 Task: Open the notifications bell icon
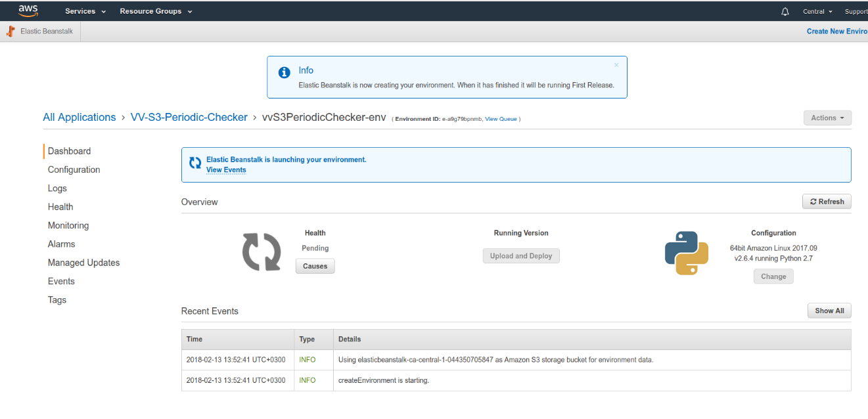(785, 12)
